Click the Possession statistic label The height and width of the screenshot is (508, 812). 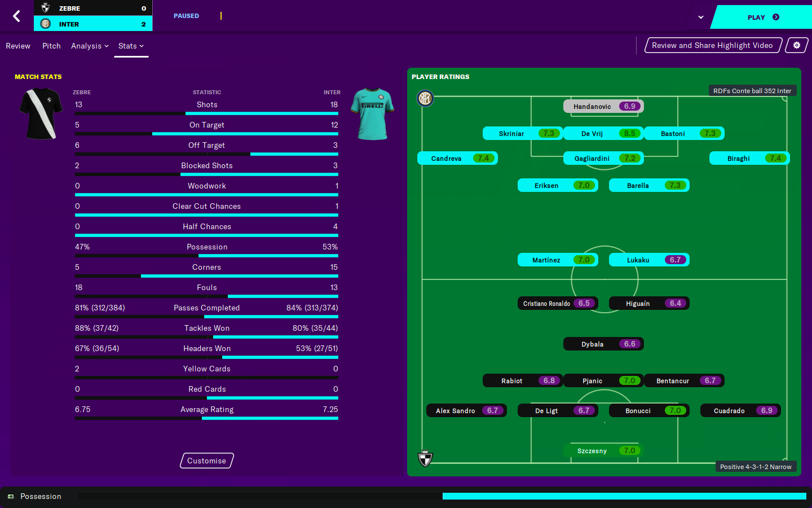207,247
